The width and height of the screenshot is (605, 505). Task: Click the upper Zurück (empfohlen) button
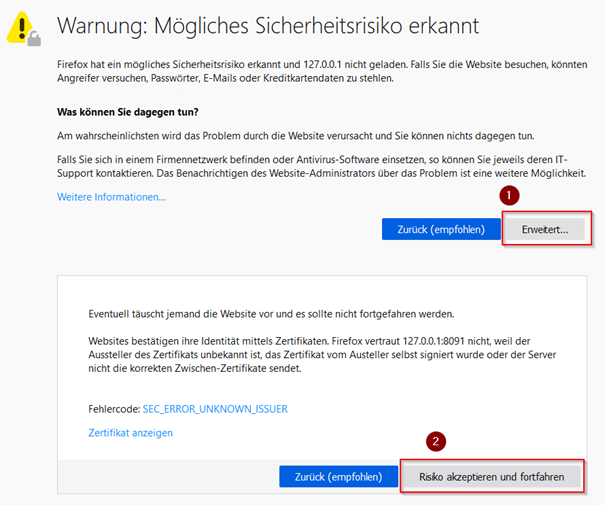coord(441,229)
